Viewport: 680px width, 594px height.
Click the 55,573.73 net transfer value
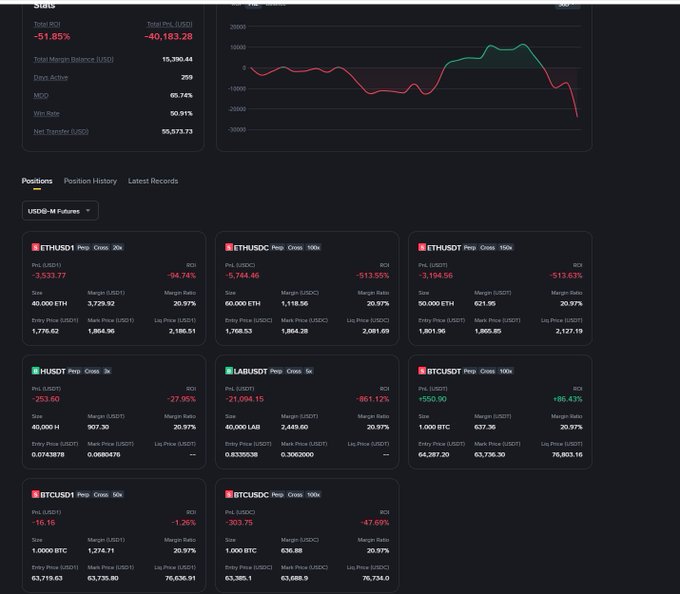pyautogui.click(x=177, y=131)
